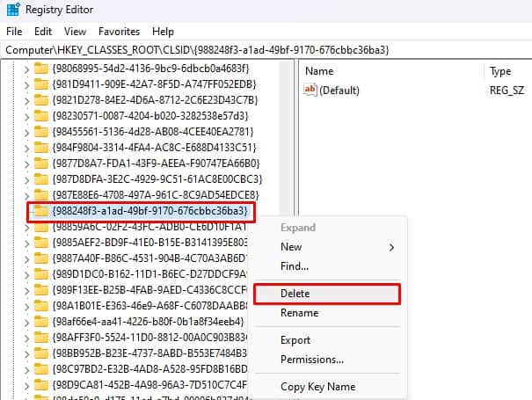Click folder icon of {98455561-5136-4d28-AB08-4CEE40EA2781}
The image size is (532, 400).
point(41,132)
